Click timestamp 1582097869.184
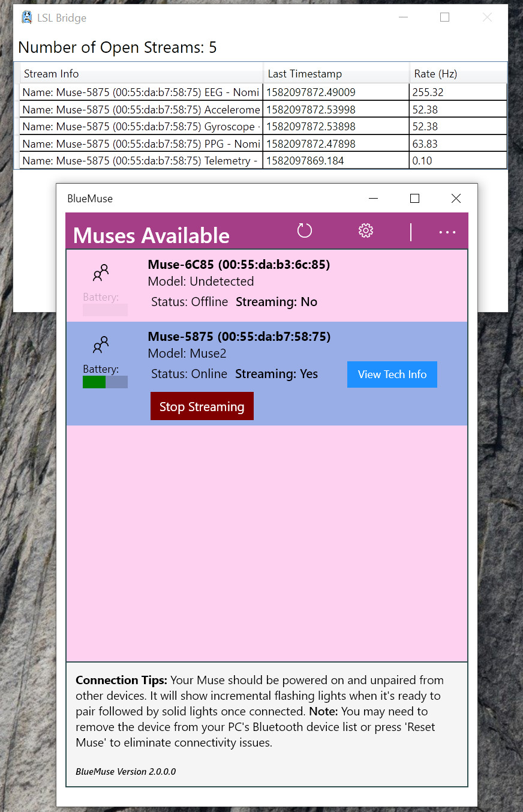This screenshot has width=523, height=812. [305, 161]
